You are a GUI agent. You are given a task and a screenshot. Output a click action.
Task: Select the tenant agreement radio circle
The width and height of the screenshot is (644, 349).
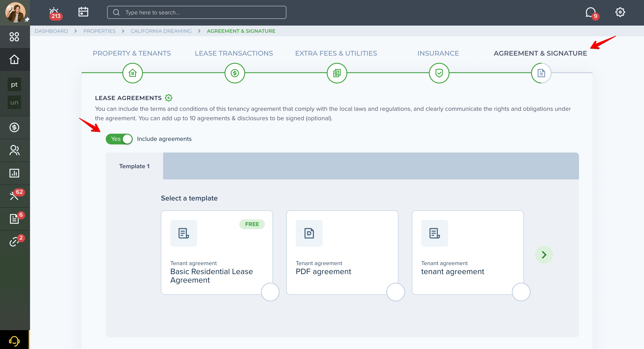pos(521,292)
